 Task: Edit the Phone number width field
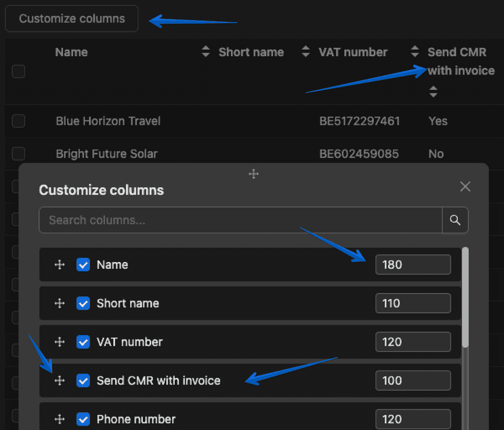pos(413,419)
